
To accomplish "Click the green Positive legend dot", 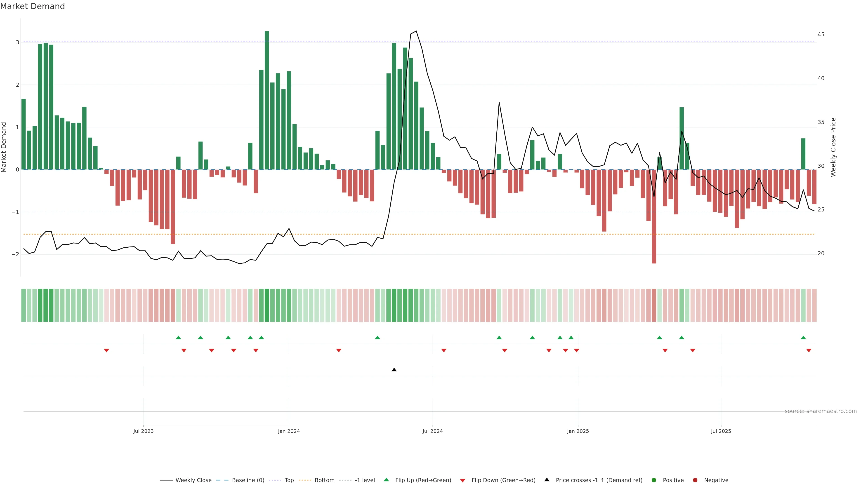I will click(654, 480).
